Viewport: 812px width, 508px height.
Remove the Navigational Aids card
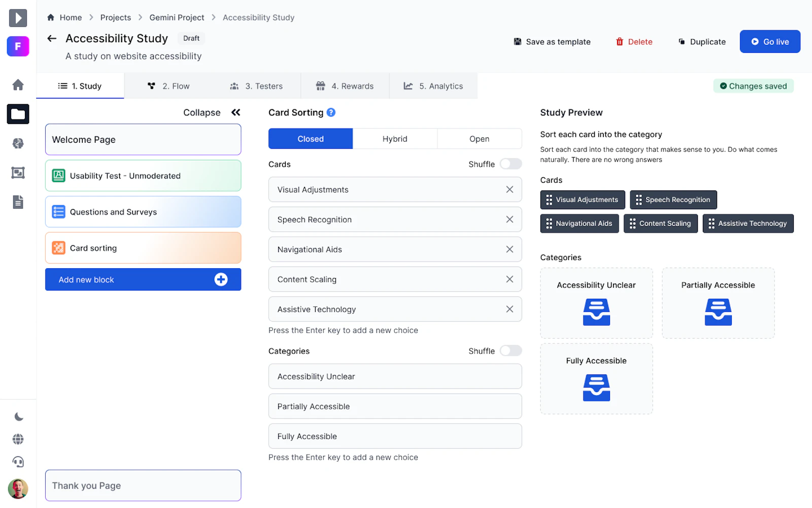pyautogui.click(x=510, y=249)
